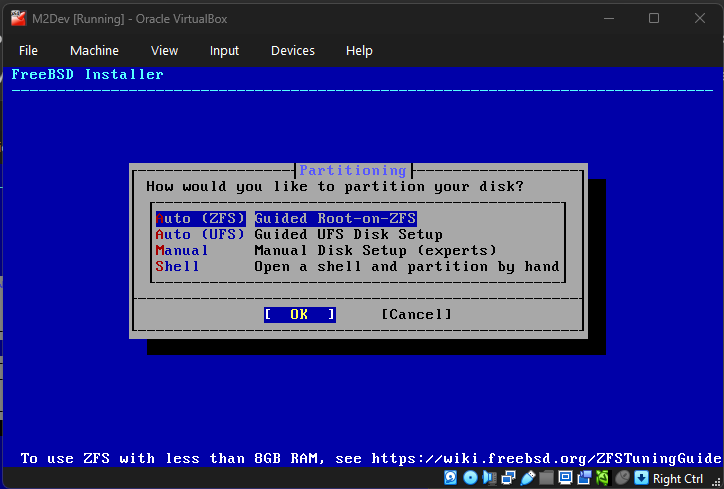724x489 pixels.
Task: Click the mouse integration status icon
Action: 622,478
